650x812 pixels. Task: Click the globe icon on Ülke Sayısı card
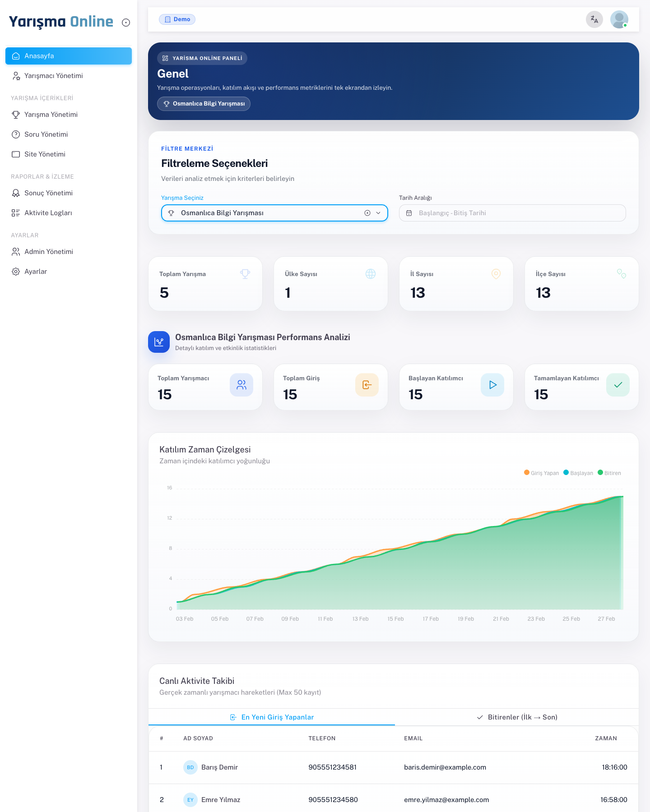click(x=371, y=274)
